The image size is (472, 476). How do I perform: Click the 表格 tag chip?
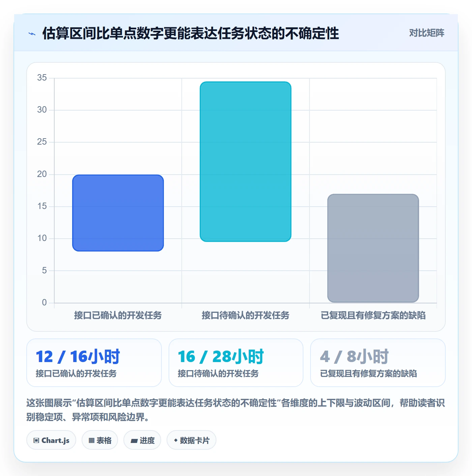point(100,440)
